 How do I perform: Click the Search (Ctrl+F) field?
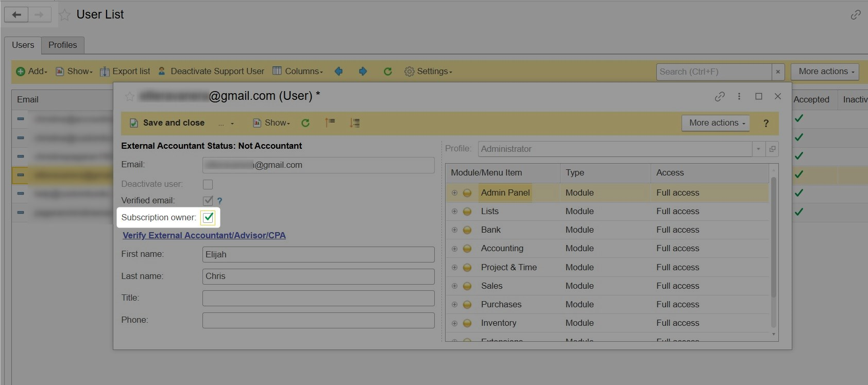(714, 72)
